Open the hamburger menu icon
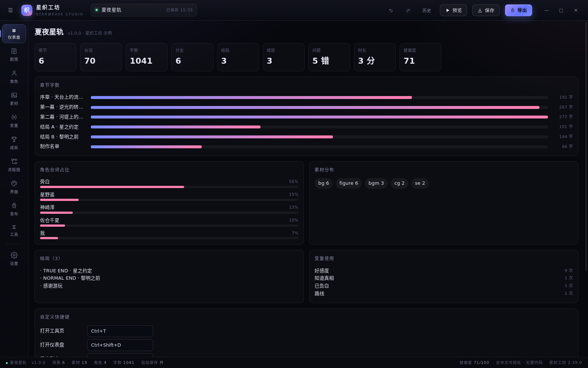 pos(10,10)
